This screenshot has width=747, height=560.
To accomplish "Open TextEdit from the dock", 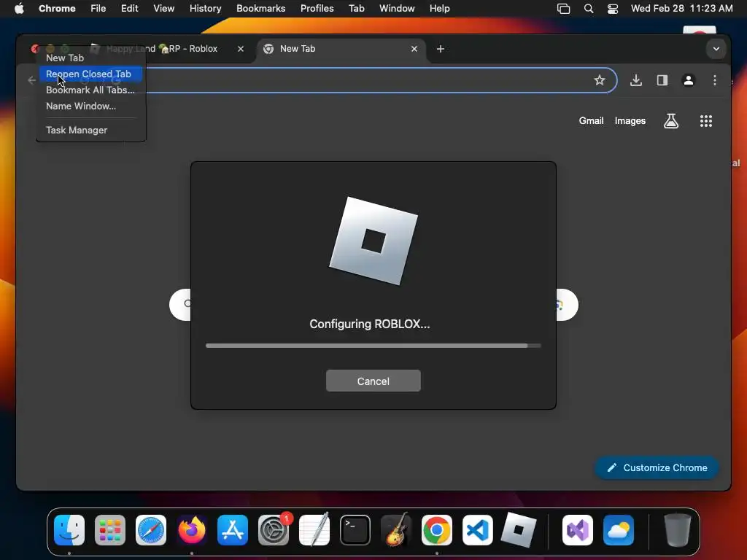I will 314,530.
